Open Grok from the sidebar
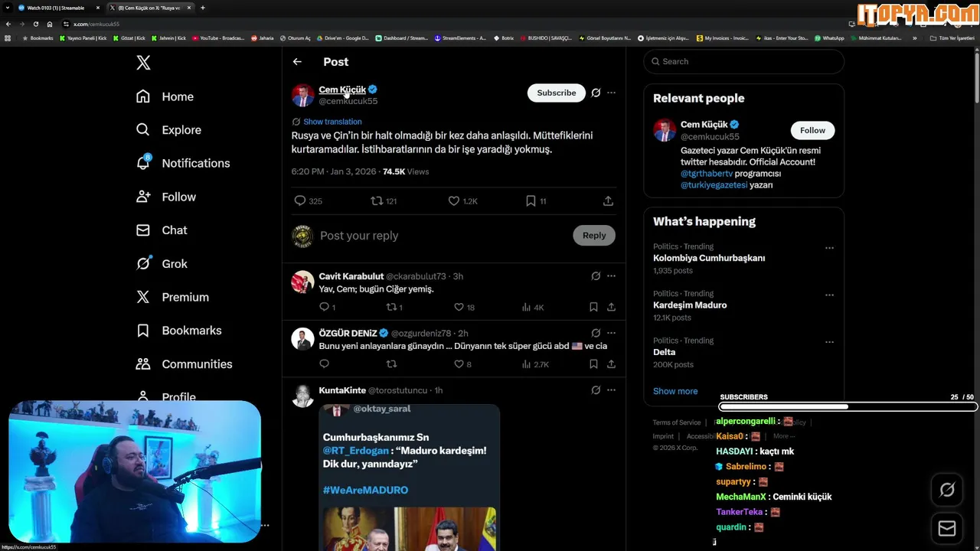This screenshot has width=980, height=551. (161, 263)
